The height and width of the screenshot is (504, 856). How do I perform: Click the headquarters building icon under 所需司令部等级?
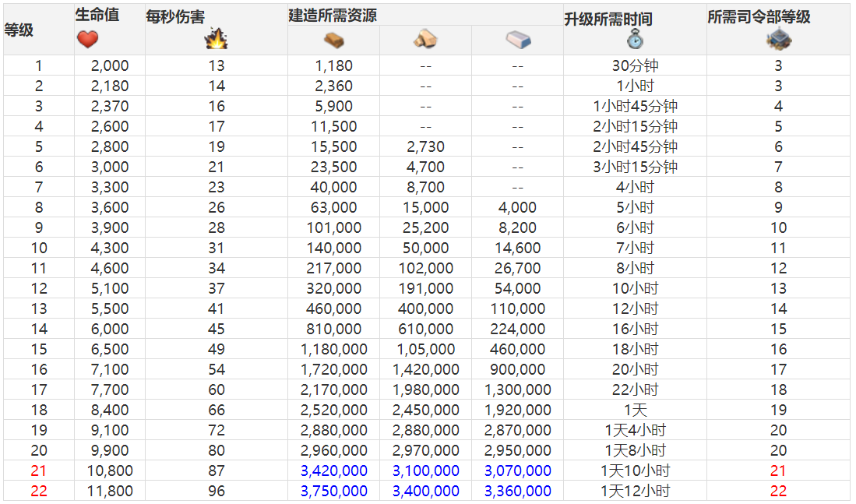pos(777,39)
